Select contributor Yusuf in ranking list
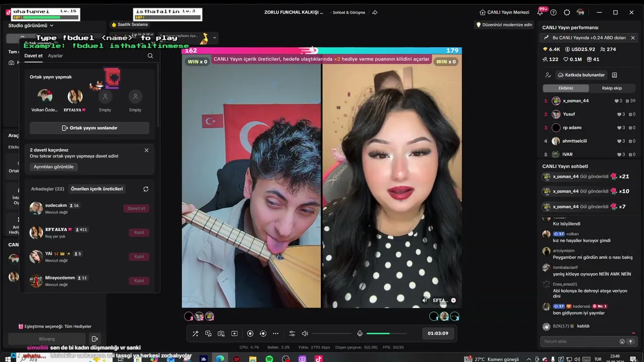 click(590, 114)
